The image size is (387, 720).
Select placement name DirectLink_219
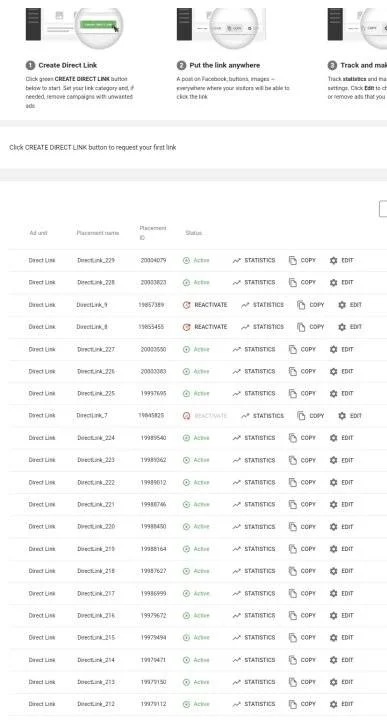pyautogui.click(x=96, y=549)
